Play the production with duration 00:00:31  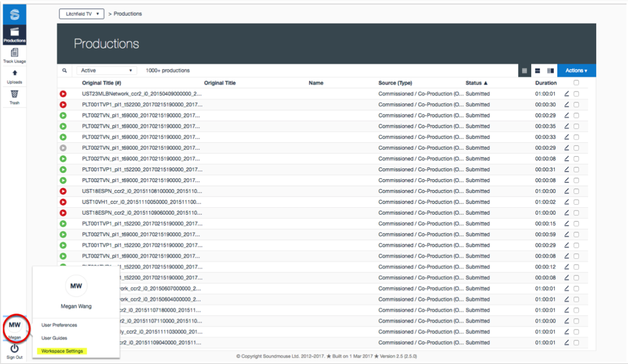(x=63, y=170)
